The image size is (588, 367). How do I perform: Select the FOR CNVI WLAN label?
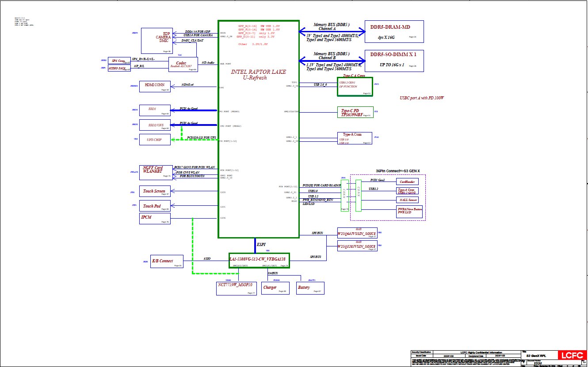[188, 172]
